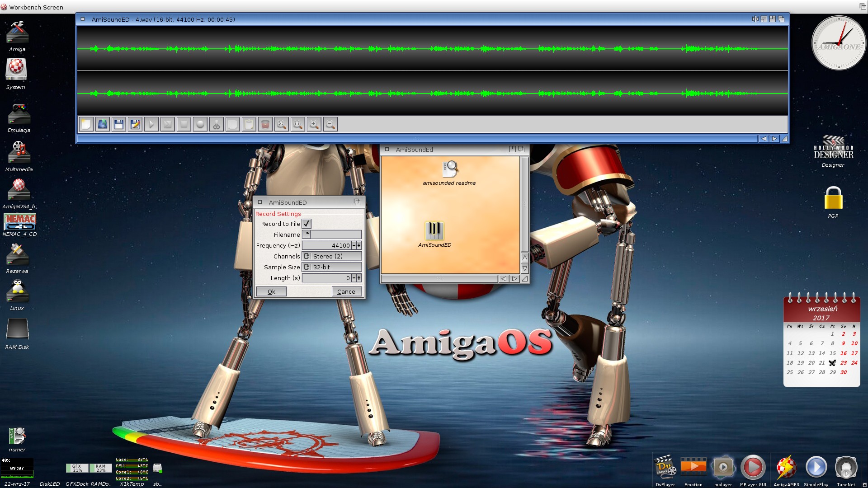Click the Stop square toolbar button
Viewport: 868px width, 488px height.
[184, 124]
